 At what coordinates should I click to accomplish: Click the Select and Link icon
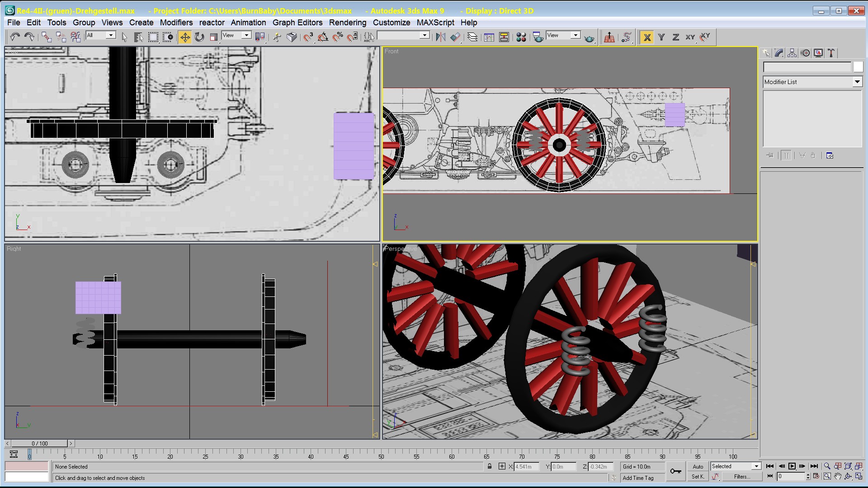point(46,37)
